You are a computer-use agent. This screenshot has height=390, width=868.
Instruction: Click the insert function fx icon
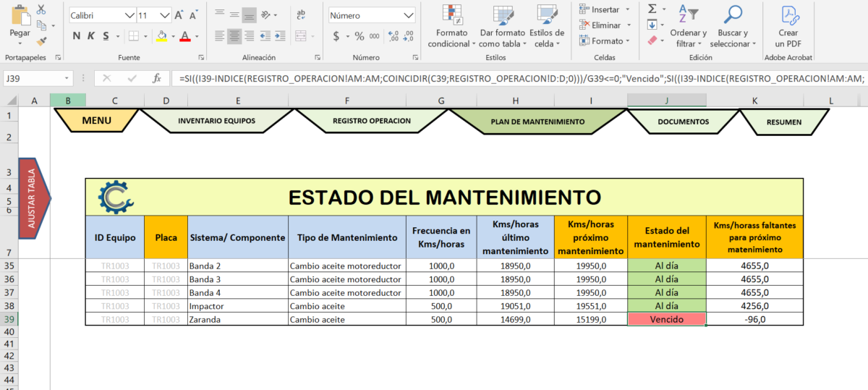point(157,78)
